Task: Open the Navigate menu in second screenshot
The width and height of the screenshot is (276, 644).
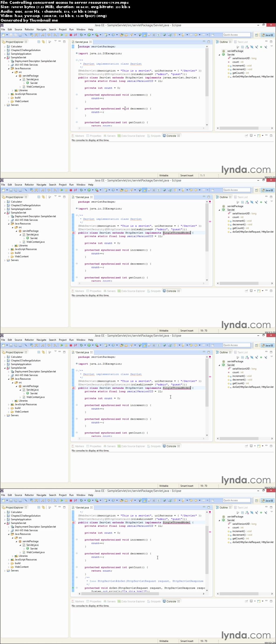Action: point(41,185)
